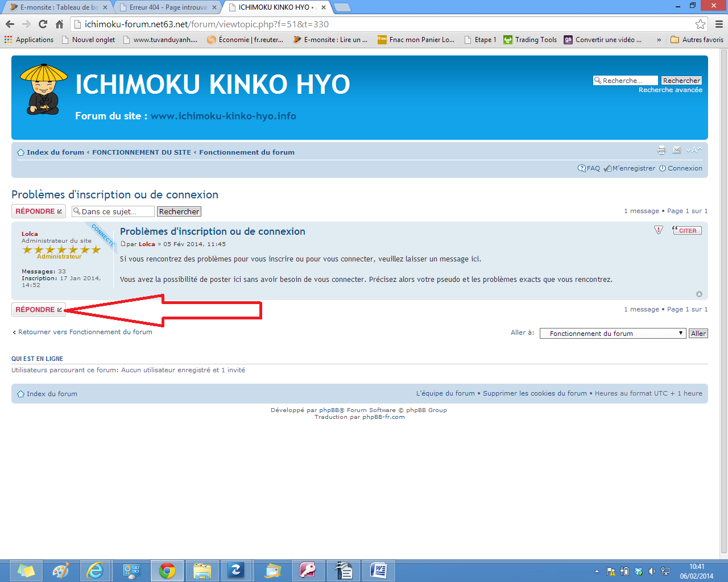Click the CITER quote button
This screenshot has width=728, height=582.
pyautogui.click(x=687, y=230)
